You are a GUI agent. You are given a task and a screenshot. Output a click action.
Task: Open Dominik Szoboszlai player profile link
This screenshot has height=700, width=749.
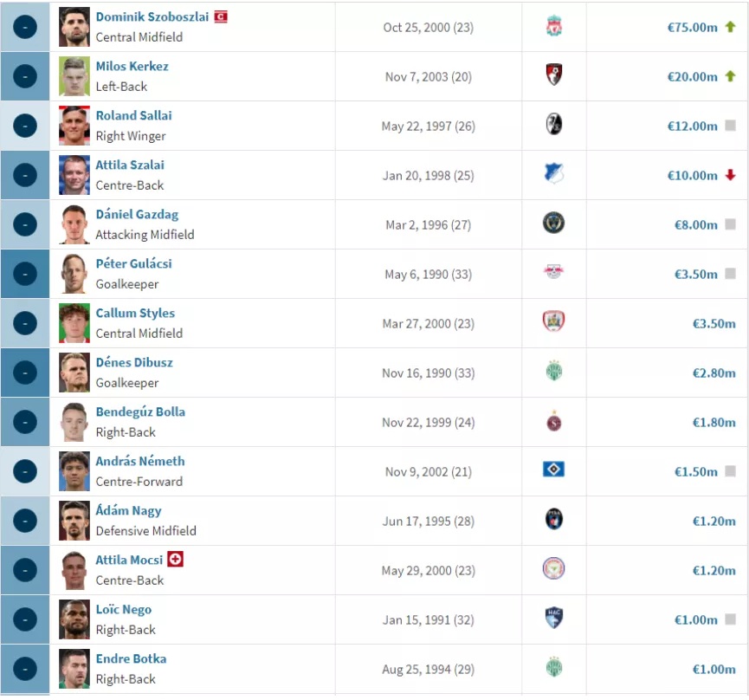click(x=152, y=16)
